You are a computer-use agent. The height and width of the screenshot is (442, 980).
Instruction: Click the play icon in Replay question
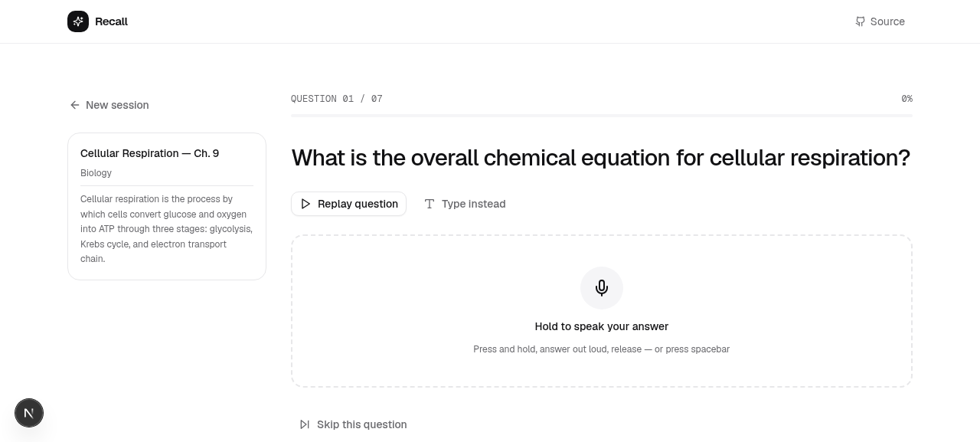pos(305,204)
